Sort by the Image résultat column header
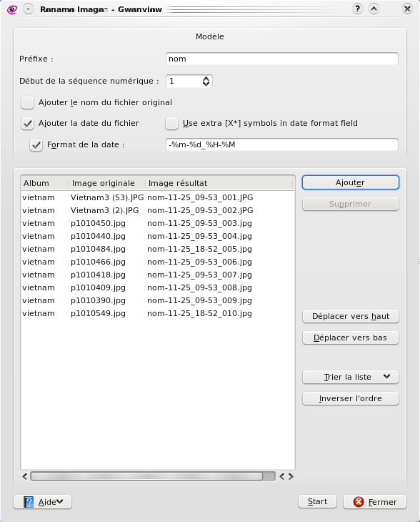 (x=219, y=183)
